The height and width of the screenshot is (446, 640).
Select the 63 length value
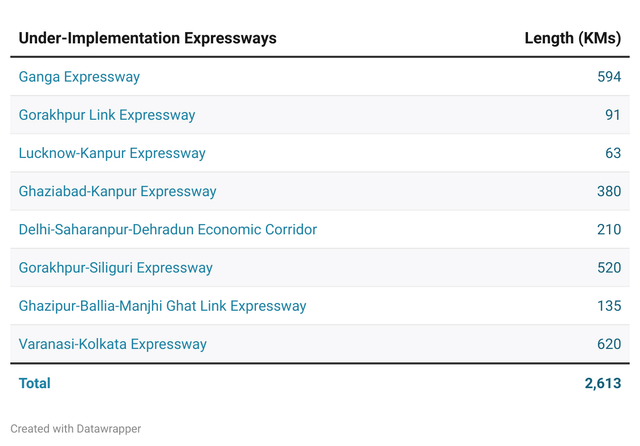[x=613, y=153]
